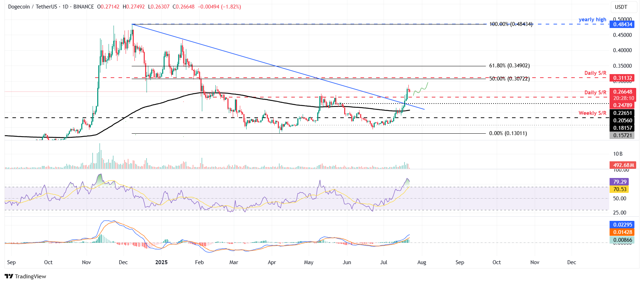Screen dimensions: 644x284
Task: Click the 0.35000 price axis value
Action: (x=622, y=66)
